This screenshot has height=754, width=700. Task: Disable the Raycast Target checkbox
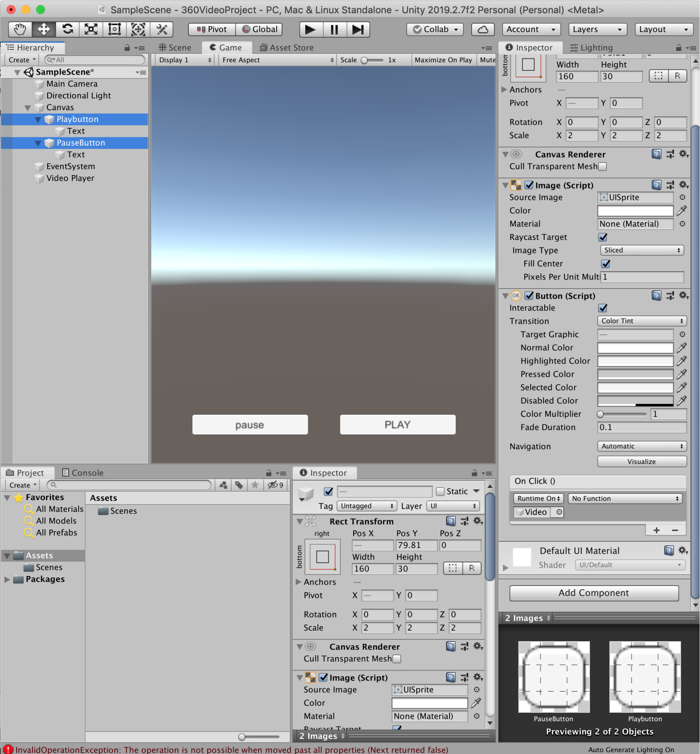point(603,237)
